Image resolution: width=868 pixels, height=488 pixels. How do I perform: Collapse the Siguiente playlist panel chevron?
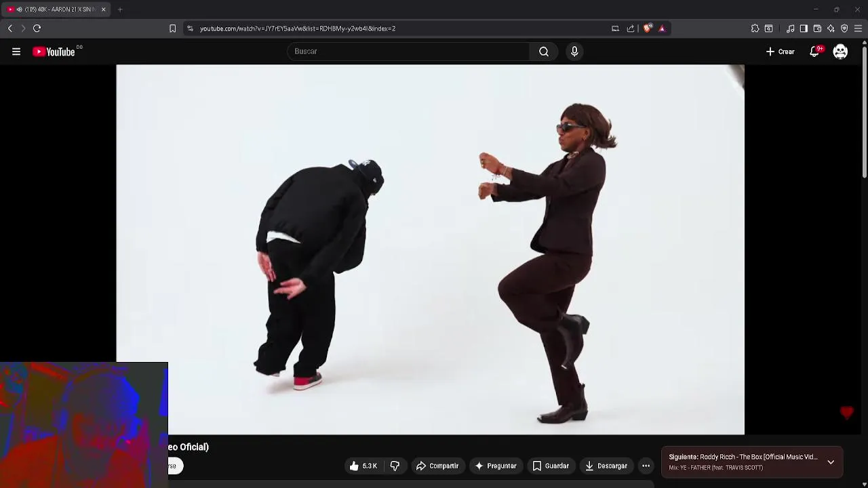831,462
